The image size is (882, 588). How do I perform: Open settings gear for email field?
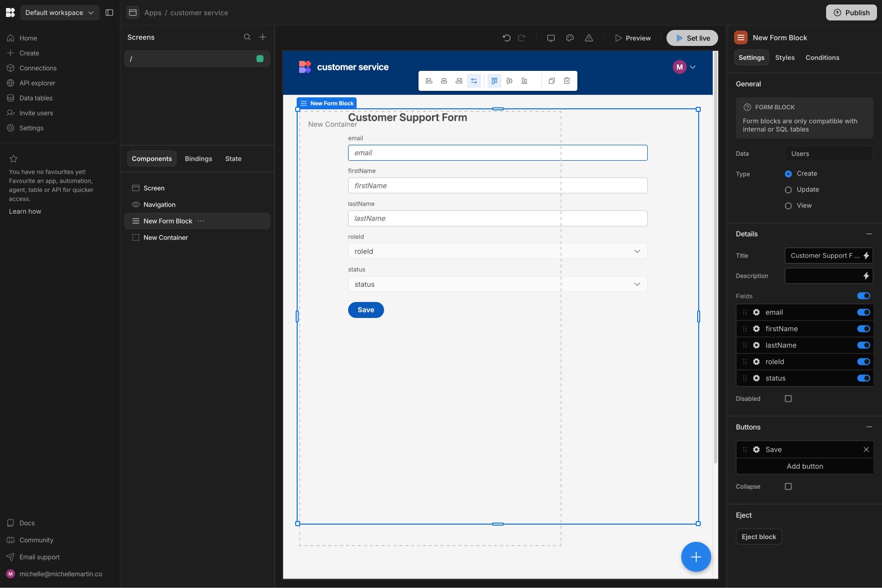point(756,312)
